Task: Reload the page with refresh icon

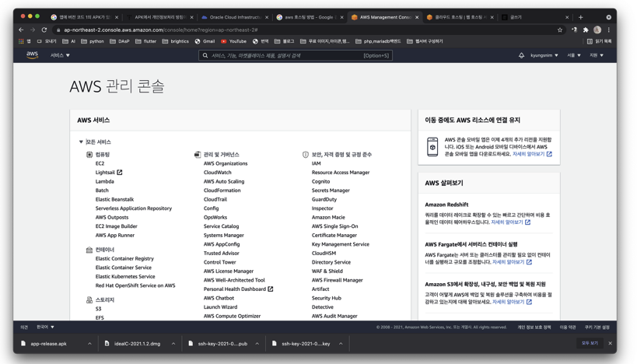Action: pyautogui.click(x=44, y=30)
